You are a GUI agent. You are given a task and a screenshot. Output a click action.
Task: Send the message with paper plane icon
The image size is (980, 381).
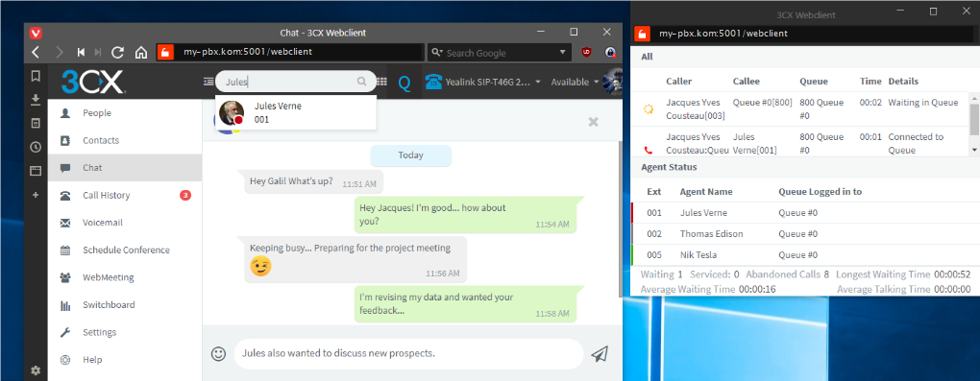tap(600, 353)
